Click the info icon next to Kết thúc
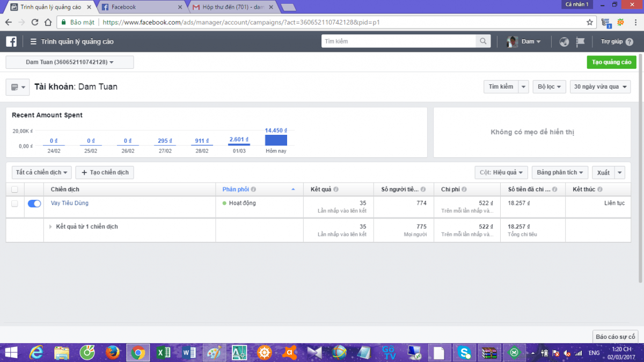 pyautogui.click(x=599, y=190)
